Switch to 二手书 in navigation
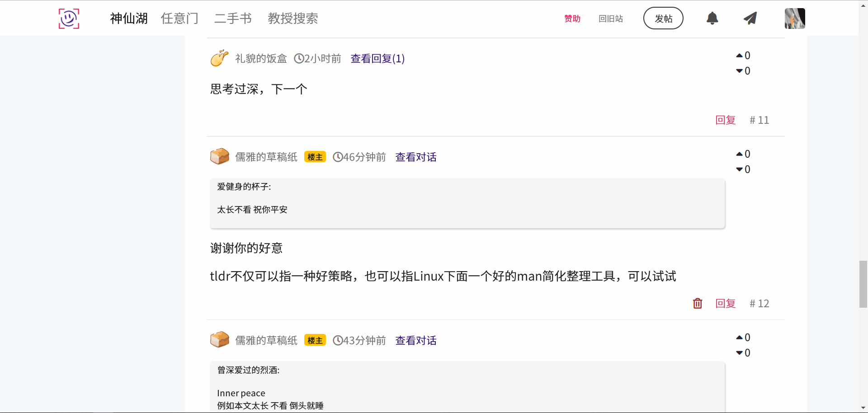The height and width of the screenshot is (413, 868). 233,19
